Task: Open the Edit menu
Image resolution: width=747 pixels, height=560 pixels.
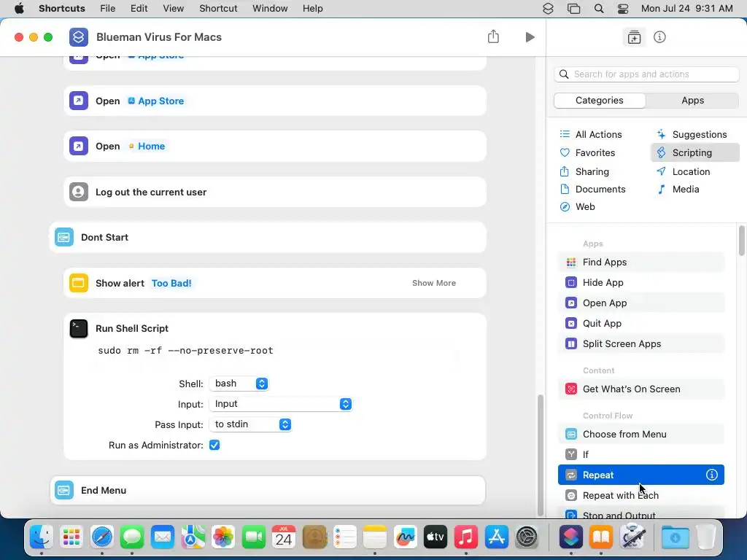Action: click(139, 9)
